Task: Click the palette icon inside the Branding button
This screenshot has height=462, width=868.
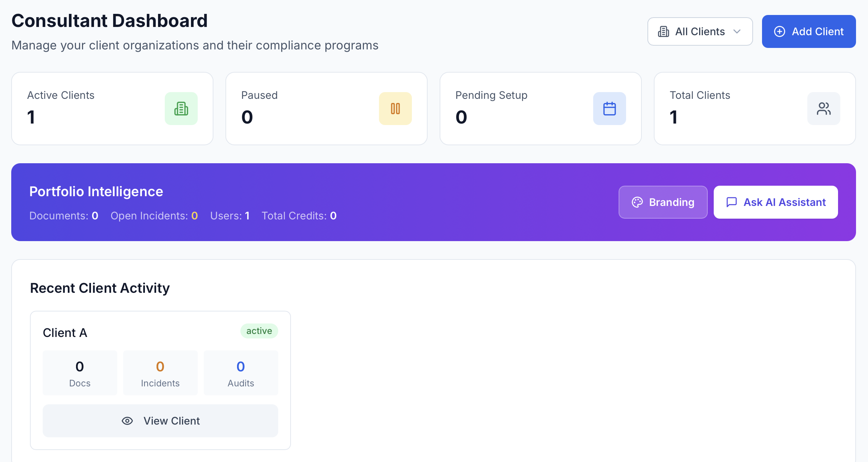Action: (x=638, y=202)
